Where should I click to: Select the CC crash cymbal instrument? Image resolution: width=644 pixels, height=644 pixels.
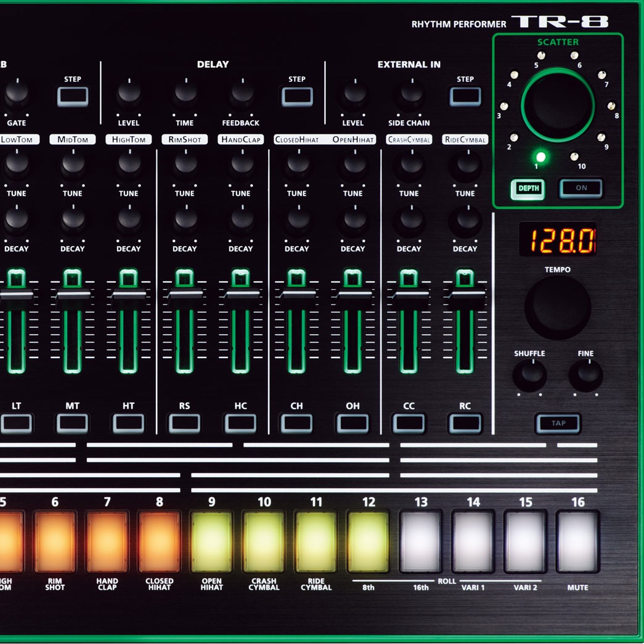click(x=409, y=422)
